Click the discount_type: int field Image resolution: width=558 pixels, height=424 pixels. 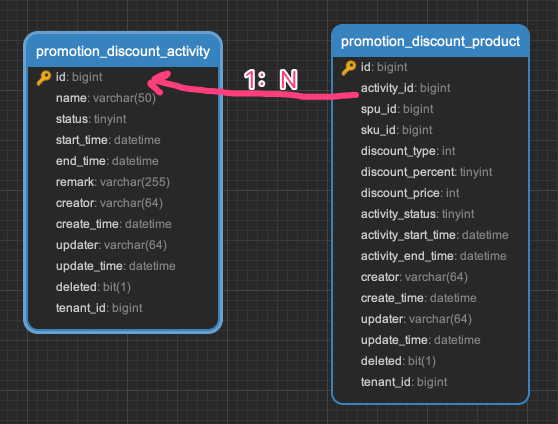[408, 151]
